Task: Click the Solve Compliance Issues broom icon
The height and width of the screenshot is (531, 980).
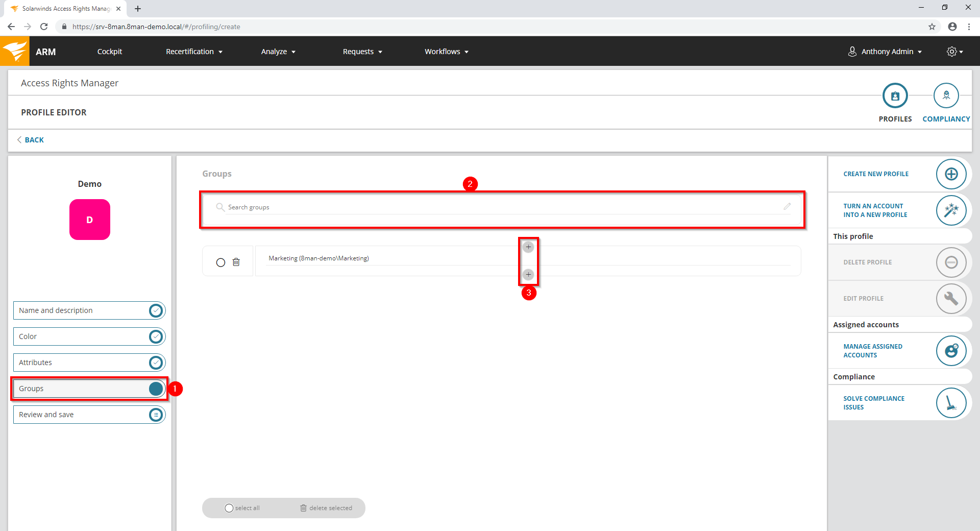Action: [x=951, y=403]
